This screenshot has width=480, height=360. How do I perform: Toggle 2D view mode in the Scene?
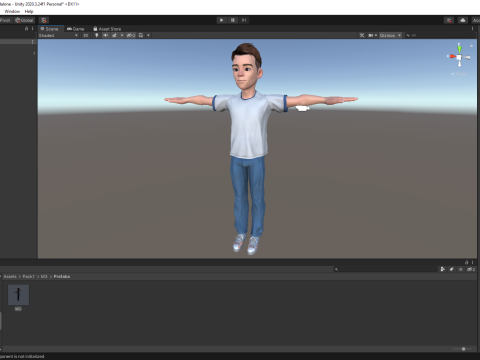[86, 35]
